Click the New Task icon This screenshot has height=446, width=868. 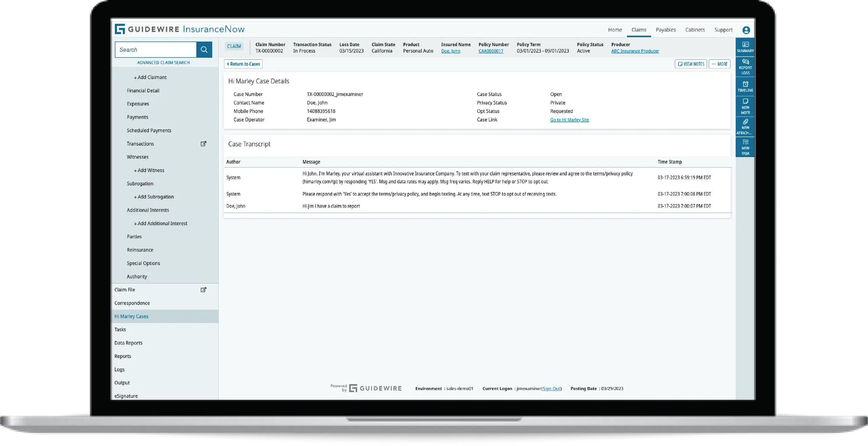[745, 147]
